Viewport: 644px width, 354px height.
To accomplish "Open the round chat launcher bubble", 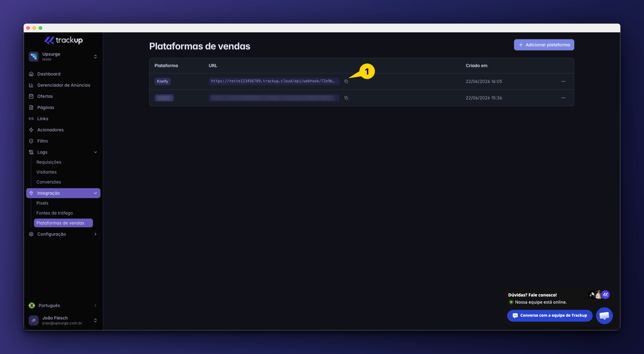I will [604, 316].
